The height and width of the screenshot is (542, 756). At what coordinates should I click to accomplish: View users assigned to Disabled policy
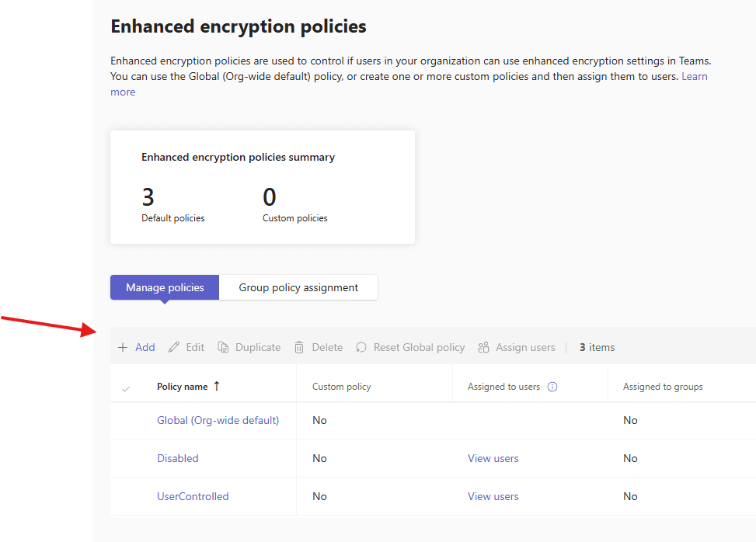493,458
